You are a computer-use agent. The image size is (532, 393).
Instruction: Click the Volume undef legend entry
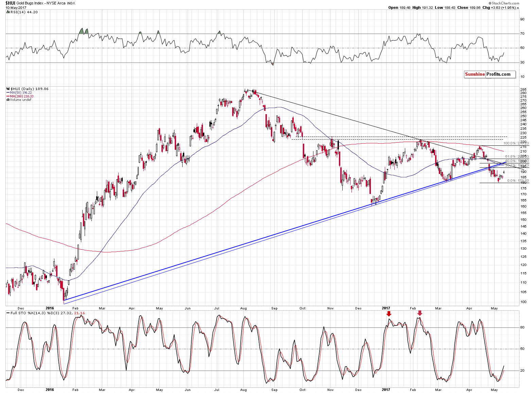(20, 100)
